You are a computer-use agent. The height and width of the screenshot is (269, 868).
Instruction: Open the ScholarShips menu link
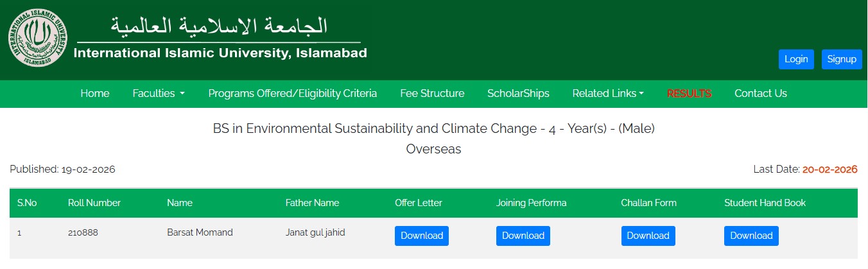point(518,94)
